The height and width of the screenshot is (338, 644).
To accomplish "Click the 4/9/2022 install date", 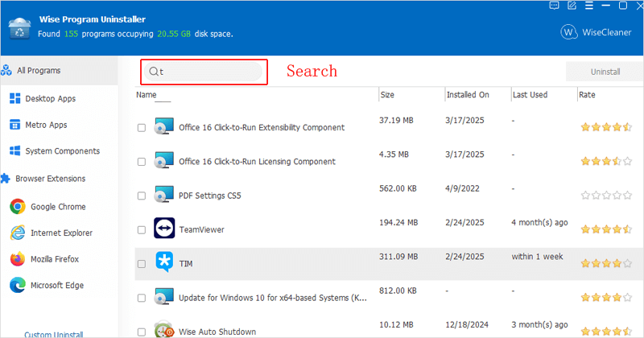I will [462, 188].
